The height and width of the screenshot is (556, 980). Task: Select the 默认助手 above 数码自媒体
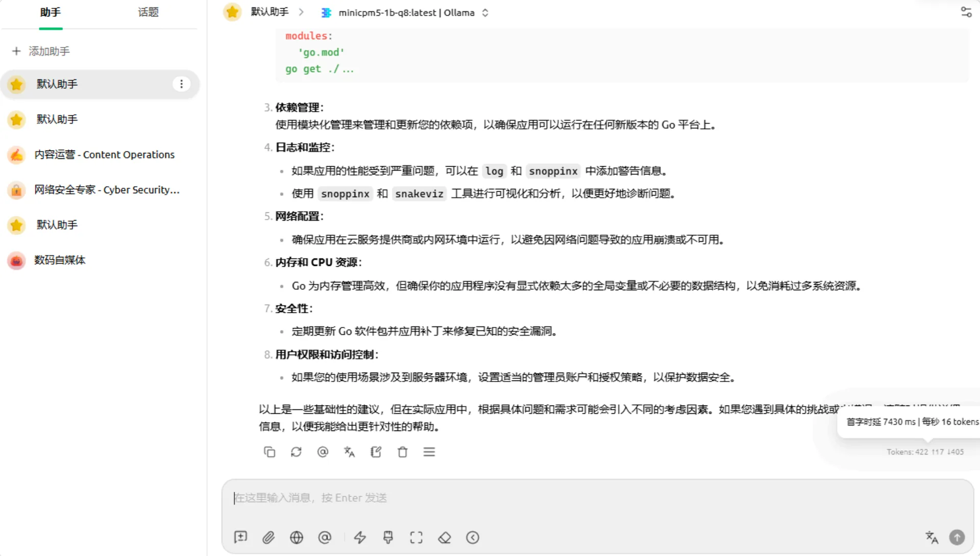click(100, 225)
